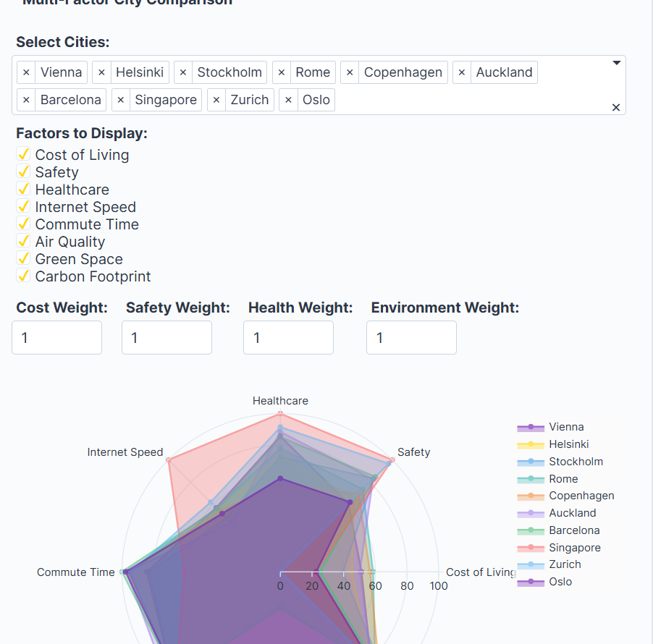The width and height of the screenshot is (653, 644).
Task: Remove Oslo from the selected cities
Action: (288, 100)
